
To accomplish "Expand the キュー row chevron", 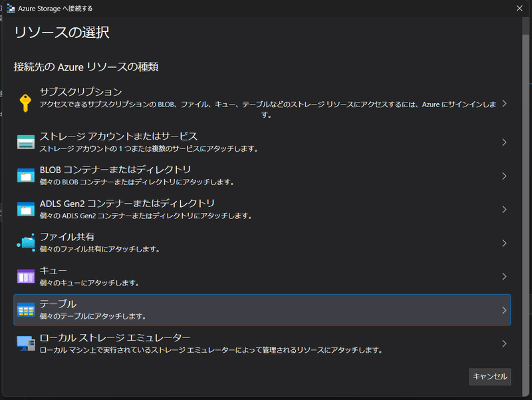I will coord(504,277).
